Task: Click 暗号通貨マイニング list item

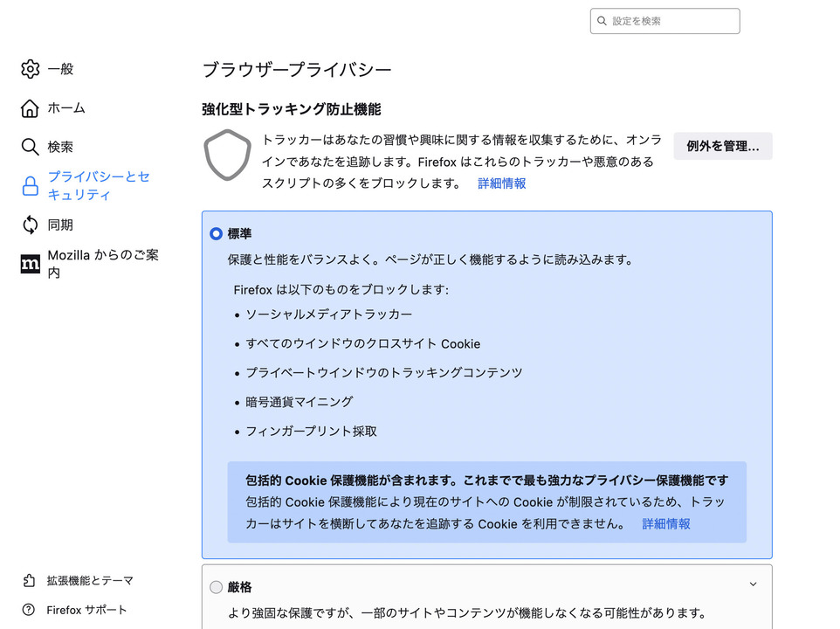Action: point(299,402)
